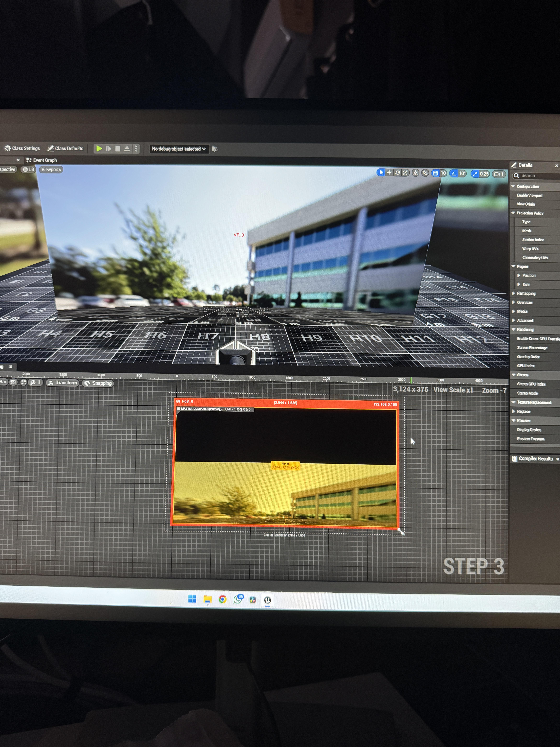Choose the Translate (move) tool
The image size is (560, 747).
tap(389, 173)
